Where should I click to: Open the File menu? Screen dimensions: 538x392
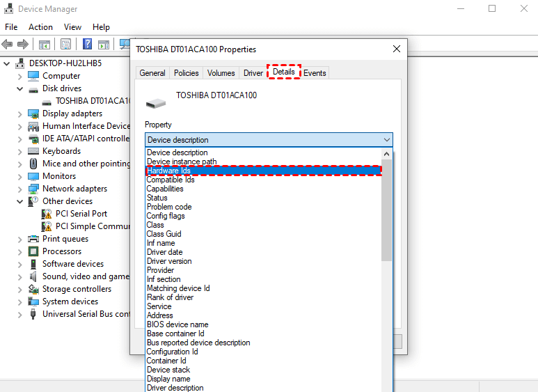tap(11, 27)
